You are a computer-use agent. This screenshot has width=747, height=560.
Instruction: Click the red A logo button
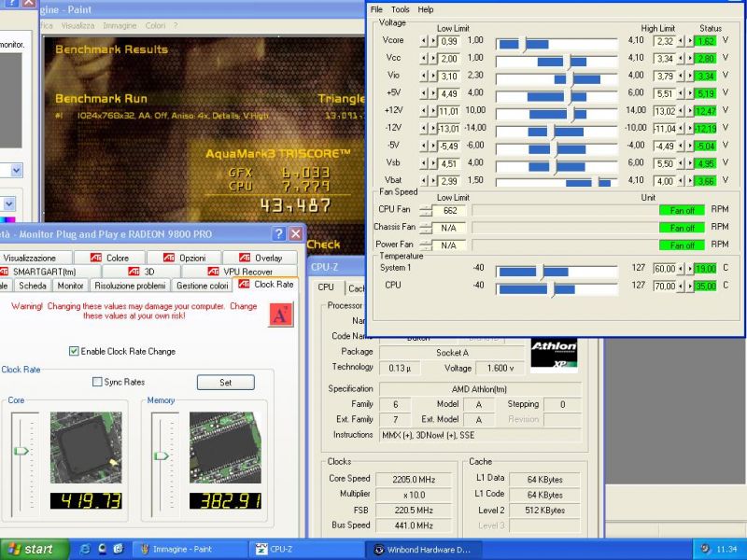tap(281, 315)
